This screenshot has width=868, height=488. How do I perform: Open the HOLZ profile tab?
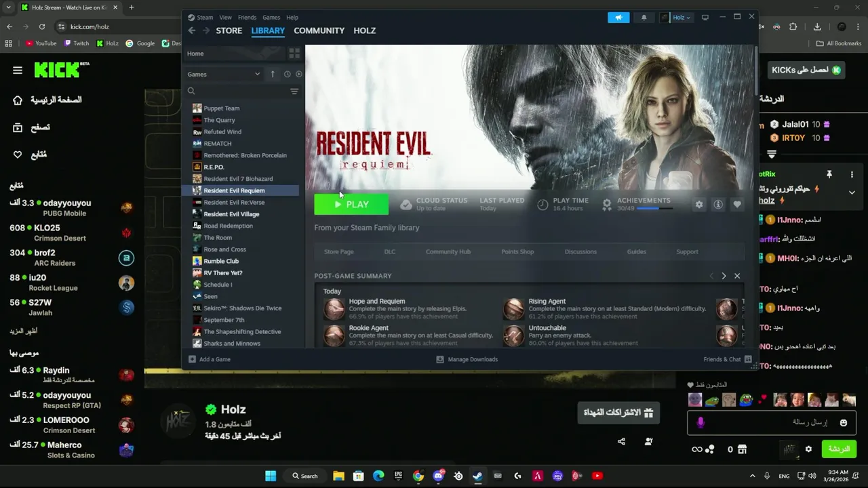[365, 30]
